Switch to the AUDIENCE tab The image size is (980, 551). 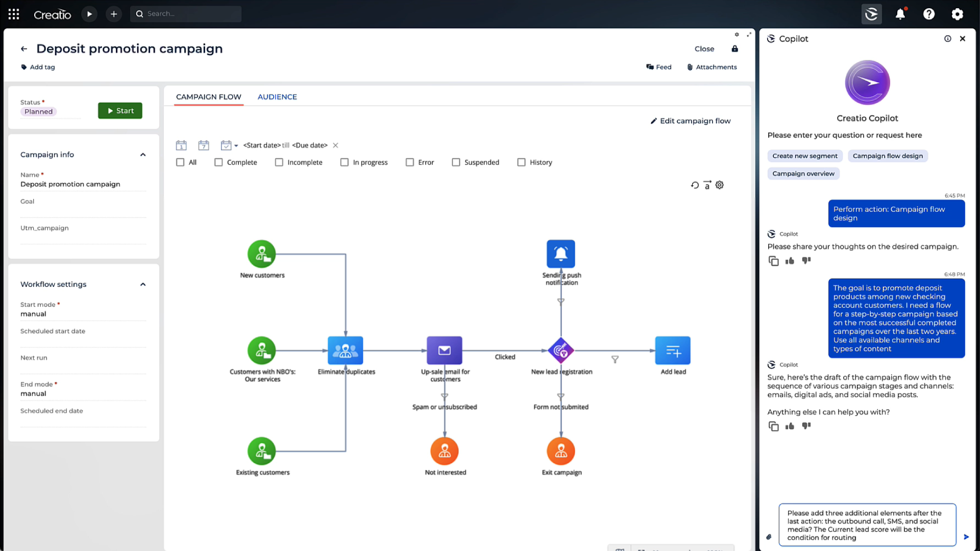277,96
